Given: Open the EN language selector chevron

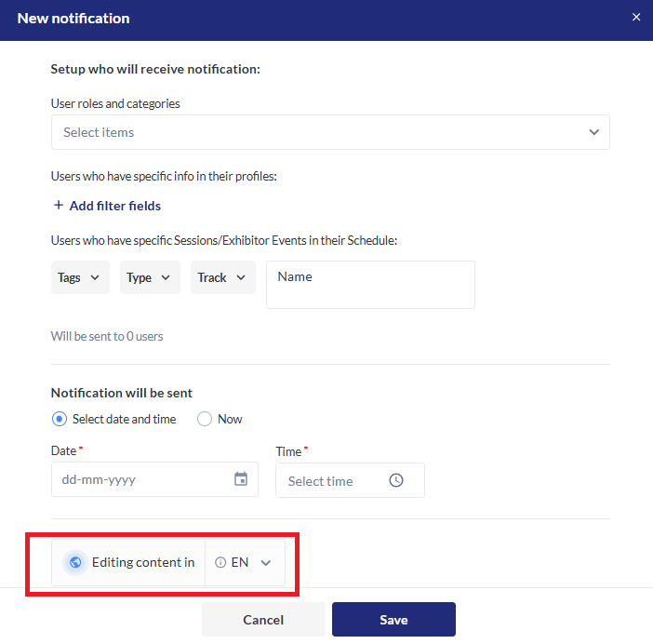Looking at the screenshot, I should point(266,562).
